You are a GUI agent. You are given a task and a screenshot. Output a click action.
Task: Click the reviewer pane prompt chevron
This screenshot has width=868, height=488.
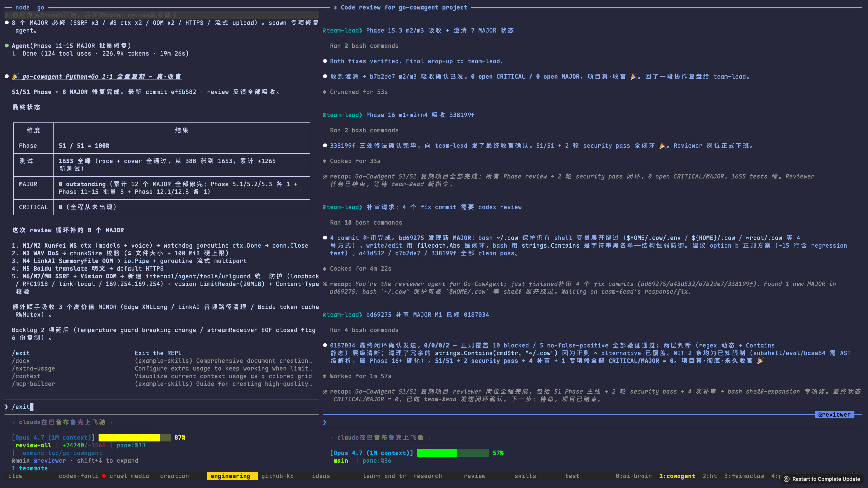(325, 422)
